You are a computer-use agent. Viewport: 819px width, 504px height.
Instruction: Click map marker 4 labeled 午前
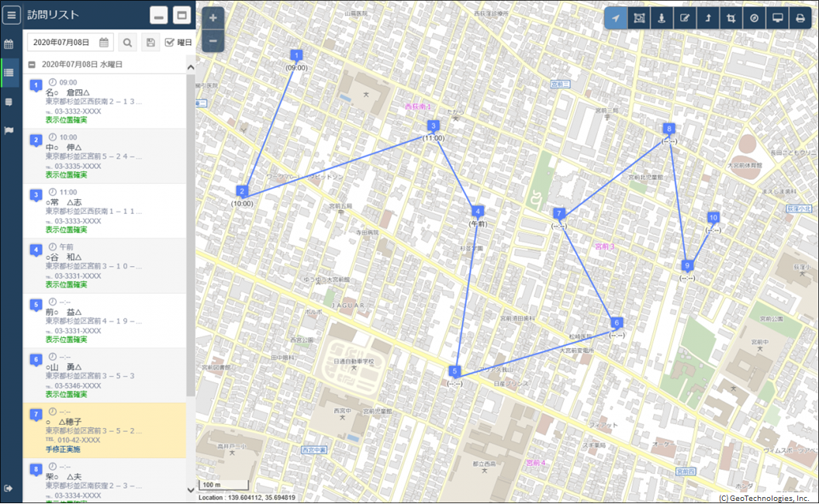[x=478, y=212]
